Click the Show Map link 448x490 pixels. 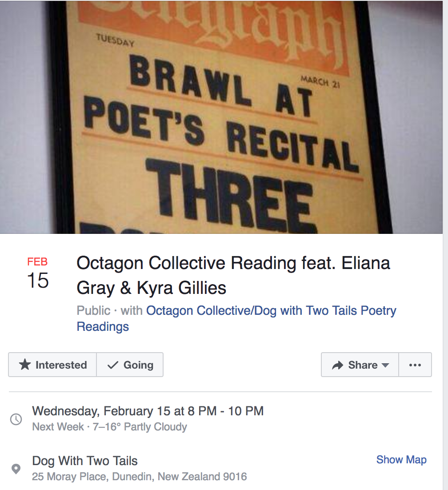[x=401, y=460]
